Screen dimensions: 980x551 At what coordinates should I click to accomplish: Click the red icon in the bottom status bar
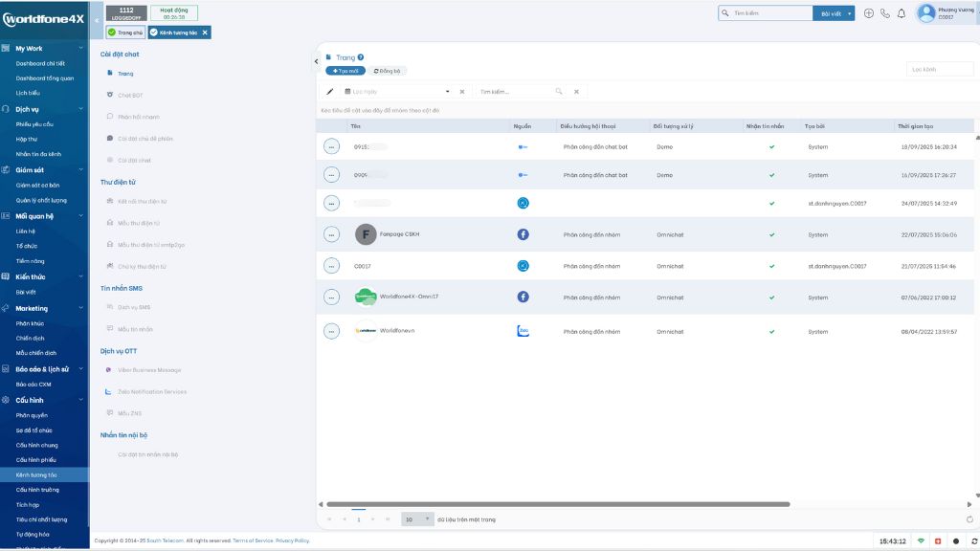(x=938, y=541)
